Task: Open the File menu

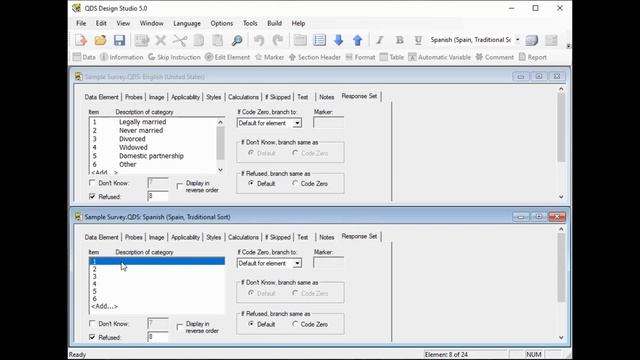Action: pos(81,23)
